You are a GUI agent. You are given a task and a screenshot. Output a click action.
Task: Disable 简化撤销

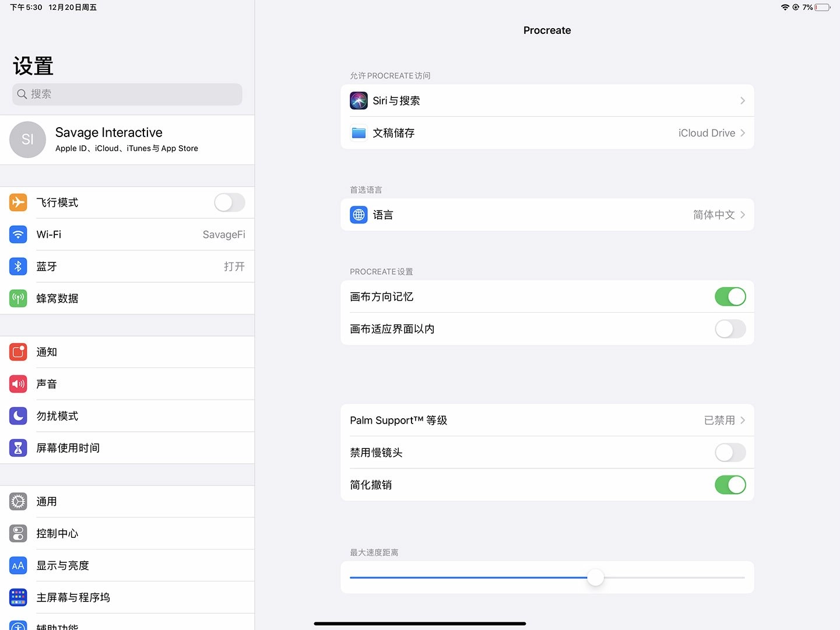730,485
